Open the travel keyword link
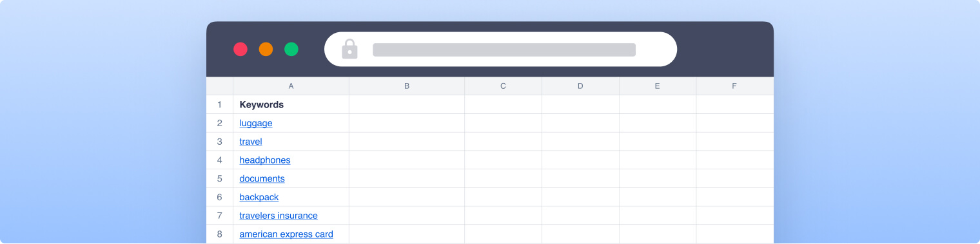 pos(251,142)
